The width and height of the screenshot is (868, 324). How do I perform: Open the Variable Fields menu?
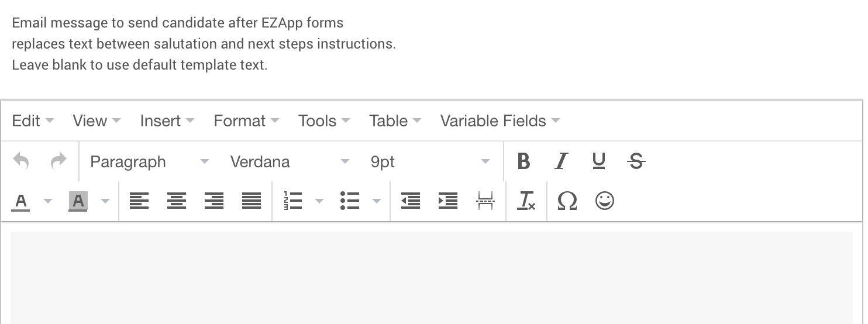point(500,121)
